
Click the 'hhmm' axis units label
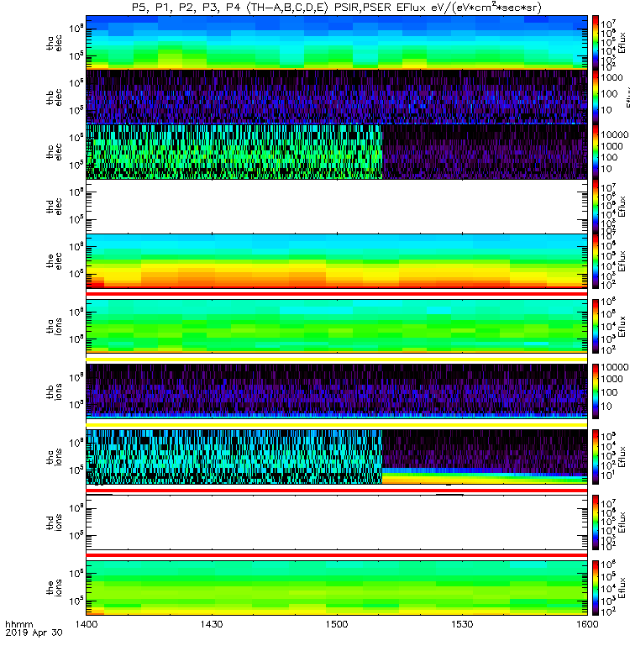pos(19,624)
